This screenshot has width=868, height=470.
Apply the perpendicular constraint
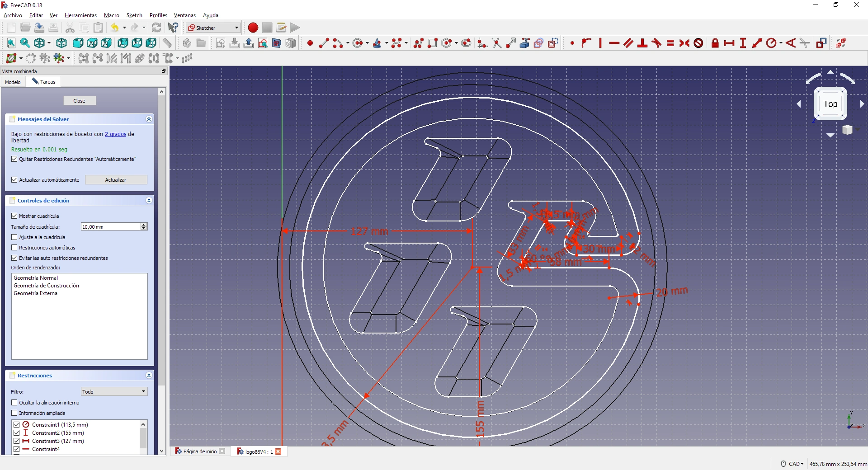pyautogui.click(x=642, y=43)
